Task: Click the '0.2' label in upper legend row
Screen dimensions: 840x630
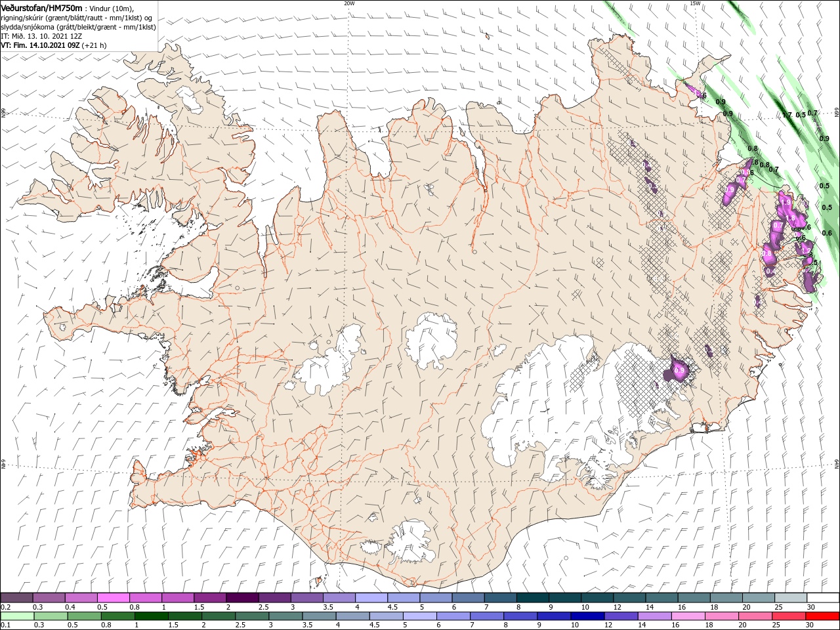Action: [5, 607]
